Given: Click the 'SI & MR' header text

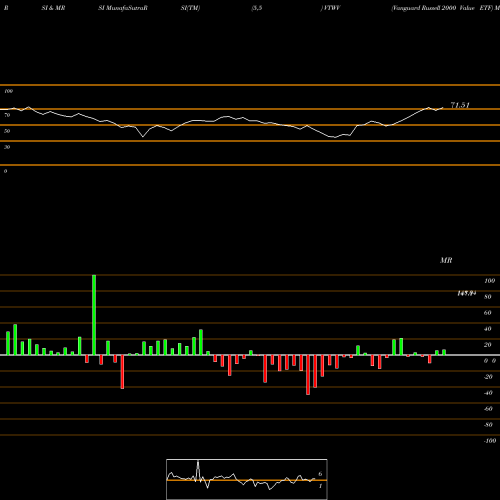Looking at the screenshot, I should coord(53,8).
